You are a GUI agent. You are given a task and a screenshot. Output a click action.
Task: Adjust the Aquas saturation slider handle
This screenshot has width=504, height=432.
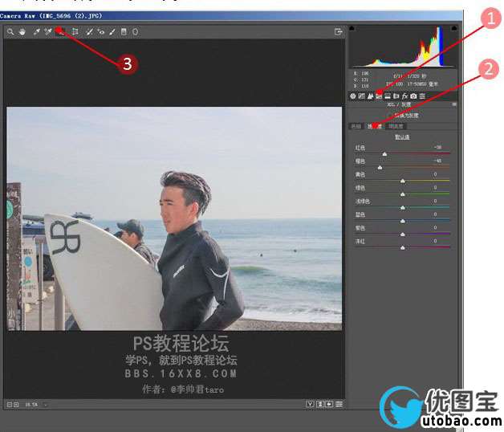(x=403, y=208)
